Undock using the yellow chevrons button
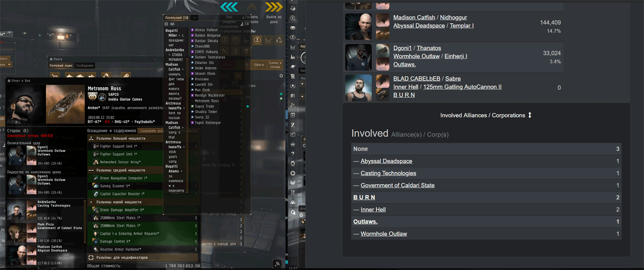The image size is (644, 270). click(x=274, y=7)
